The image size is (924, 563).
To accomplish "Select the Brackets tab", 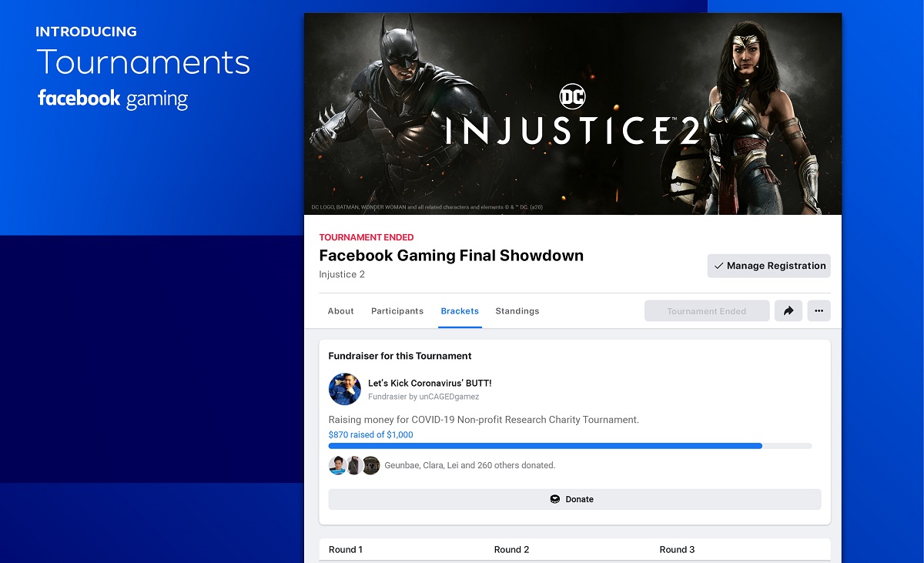I will click(460, 311).
